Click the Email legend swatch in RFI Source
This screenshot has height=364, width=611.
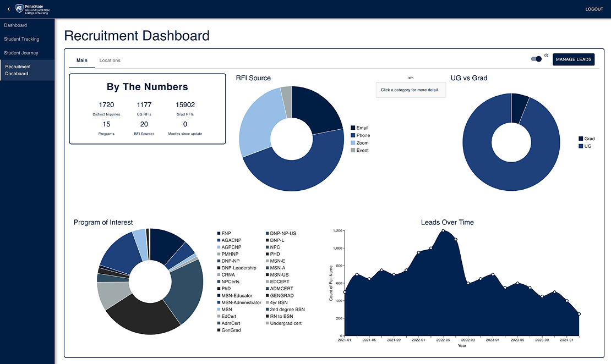[353, 128]
